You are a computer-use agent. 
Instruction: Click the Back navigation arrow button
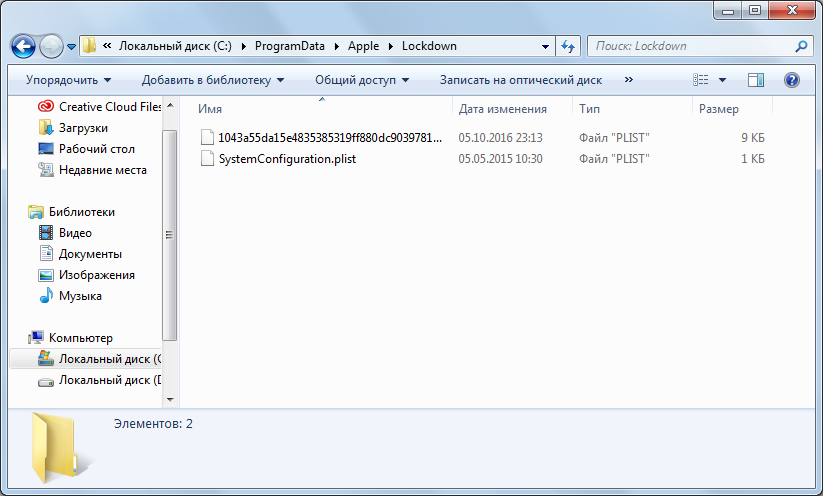pos(23,46)
